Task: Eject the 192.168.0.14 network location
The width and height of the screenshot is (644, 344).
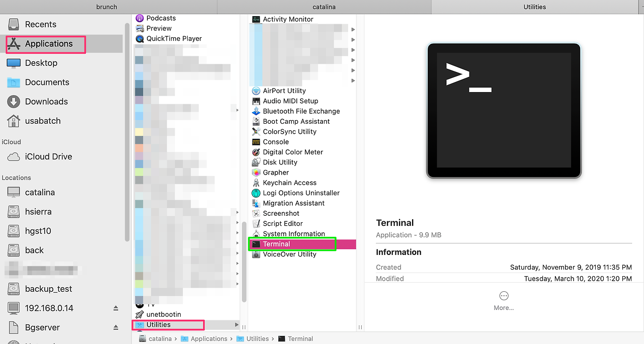Action: (116, 308)
